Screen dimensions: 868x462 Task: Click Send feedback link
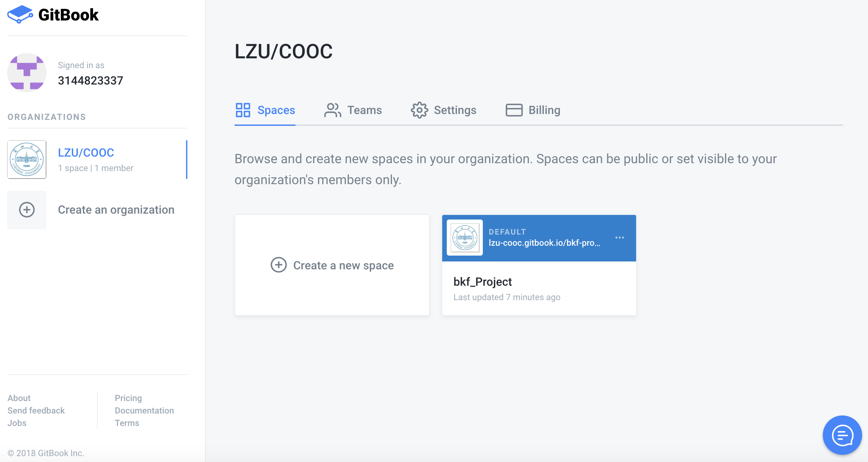[x=36, y=411]
